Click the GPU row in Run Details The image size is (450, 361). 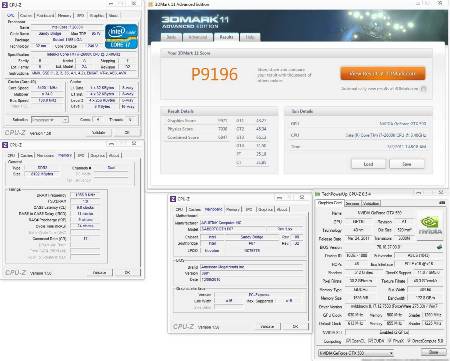(x=358, y=123)
